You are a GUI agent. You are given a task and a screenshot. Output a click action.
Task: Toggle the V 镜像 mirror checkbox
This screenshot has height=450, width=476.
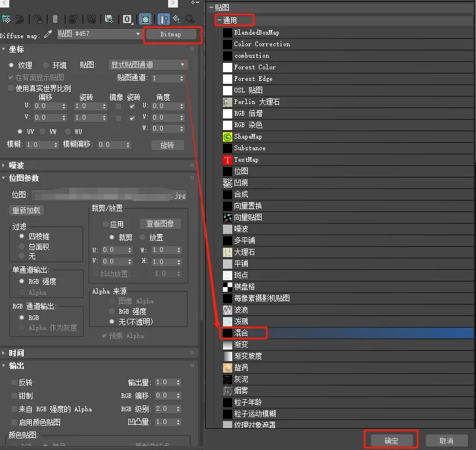click(x=118, y=118)
